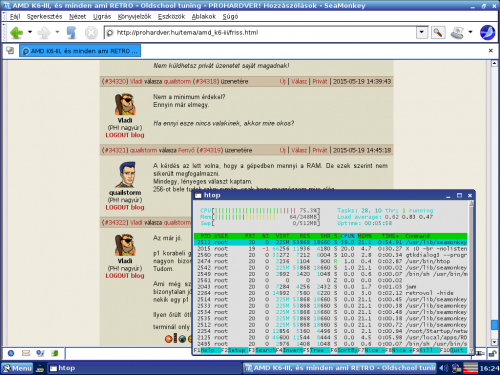Click F3 Search in htop

[x=262, y=350]
